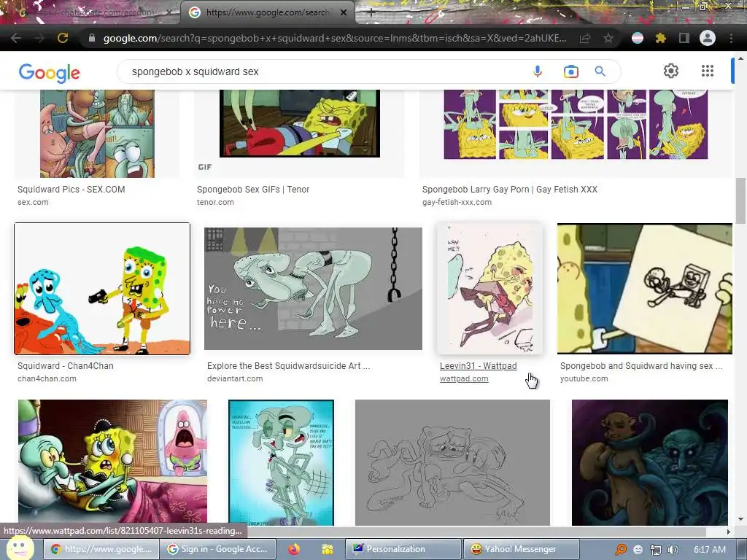The height and width of the screenshot is (560, 747).
Task: Open network status tray icon
Action: coord(656,550)
